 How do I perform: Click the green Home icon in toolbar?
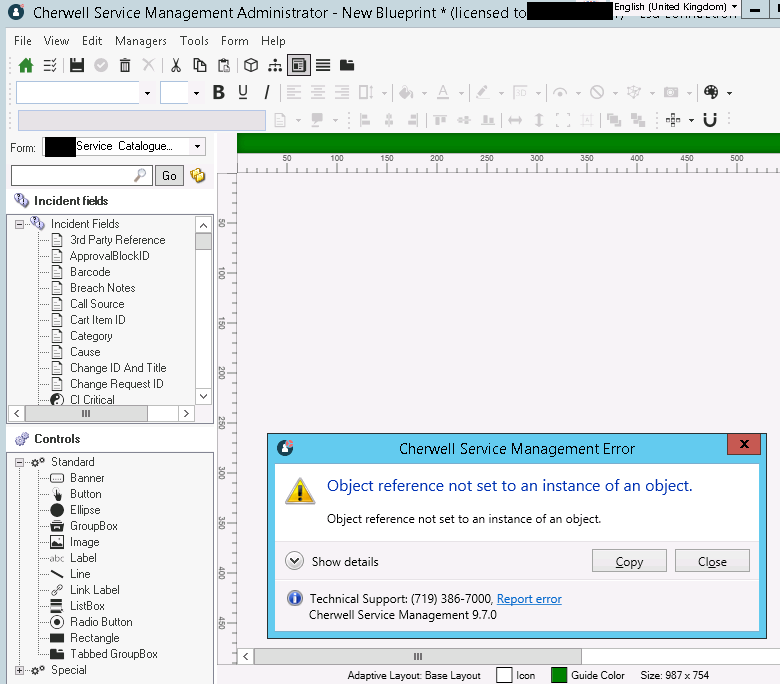[x=26, y=65]
